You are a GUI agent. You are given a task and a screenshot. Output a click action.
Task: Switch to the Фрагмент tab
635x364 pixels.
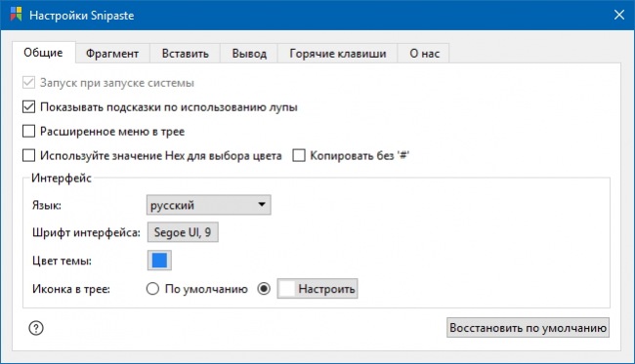(x=112, y=54)
